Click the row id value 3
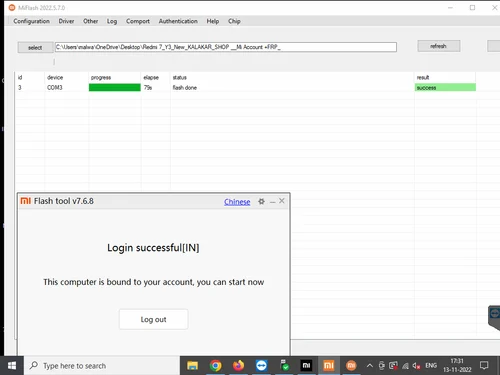Image resolution: width=500 pixels, height=375 pixels. (20, 87)
